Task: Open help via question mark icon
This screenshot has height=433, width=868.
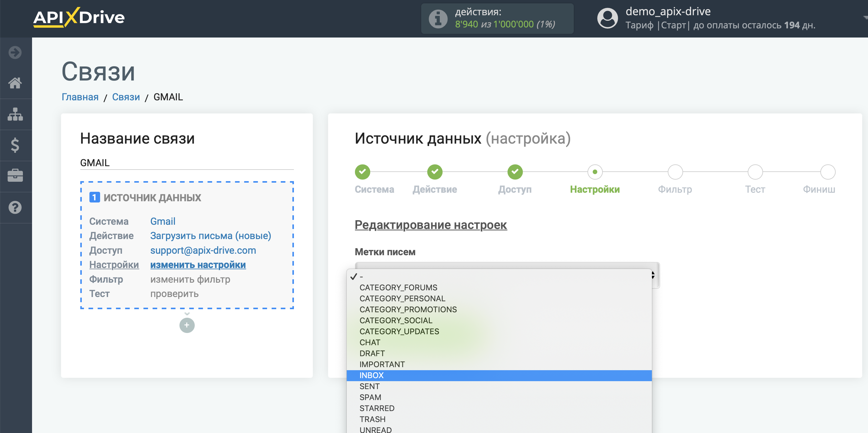Action: coord(15,207)
